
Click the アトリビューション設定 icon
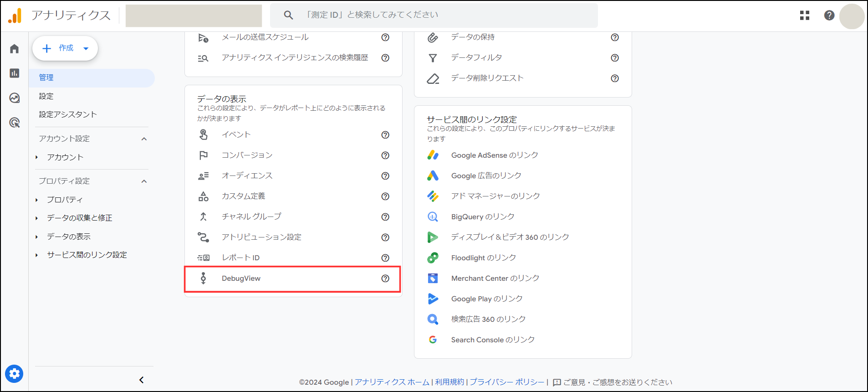204,237
